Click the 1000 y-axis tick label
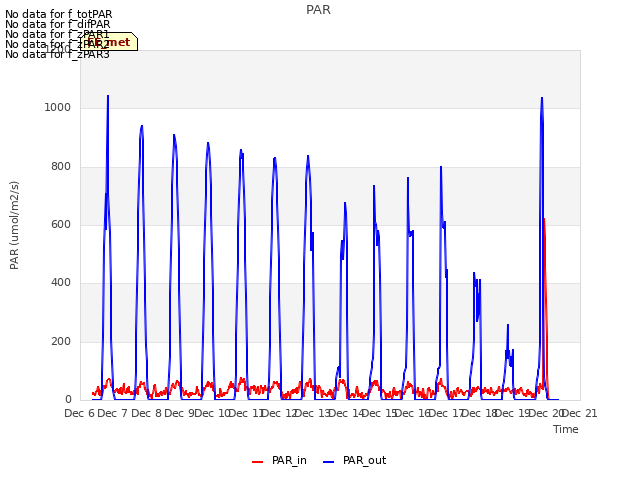640x480 pixels. (58, 107)
